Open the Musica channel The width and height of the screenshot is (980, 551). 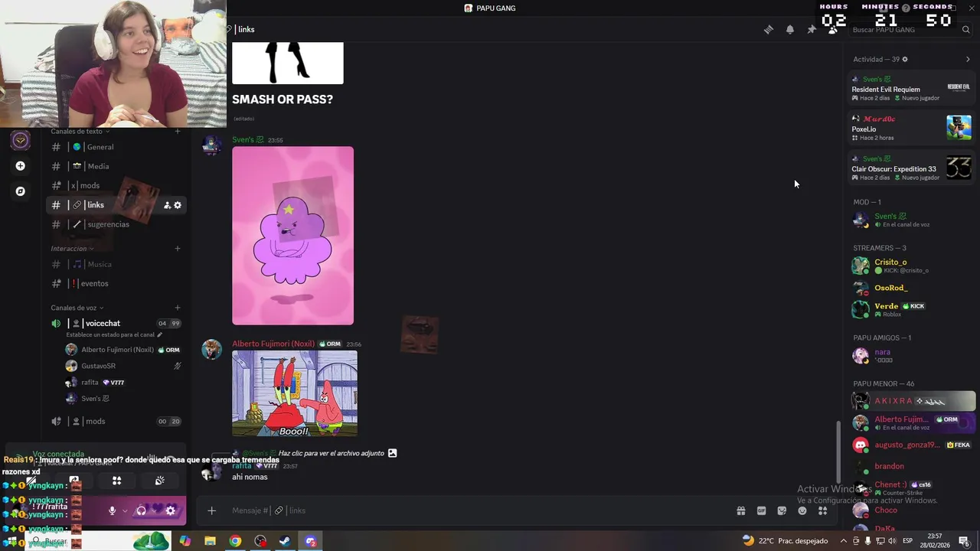pyautogui.click(x=115, y=264)
